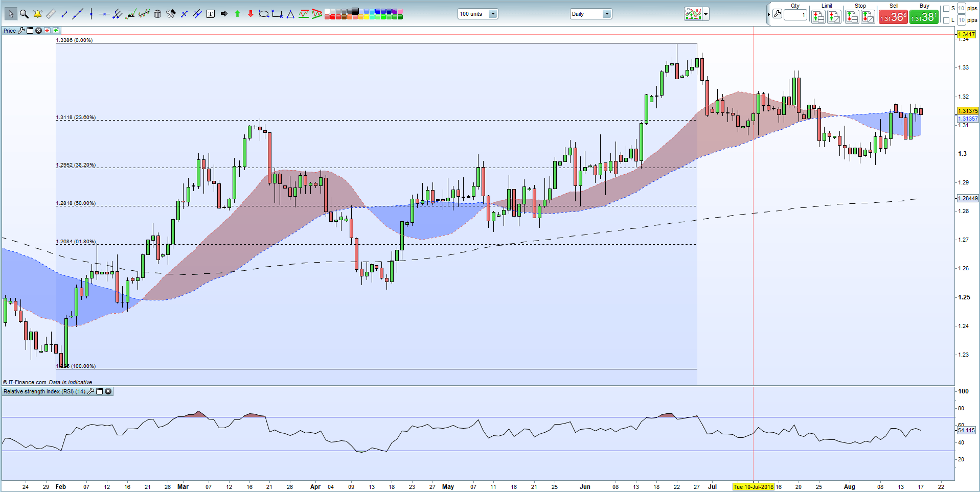The width and height of the screenshot is (980, 492).
Task: Select the segment line drawing tool
Action: click(x=64, y=14)
